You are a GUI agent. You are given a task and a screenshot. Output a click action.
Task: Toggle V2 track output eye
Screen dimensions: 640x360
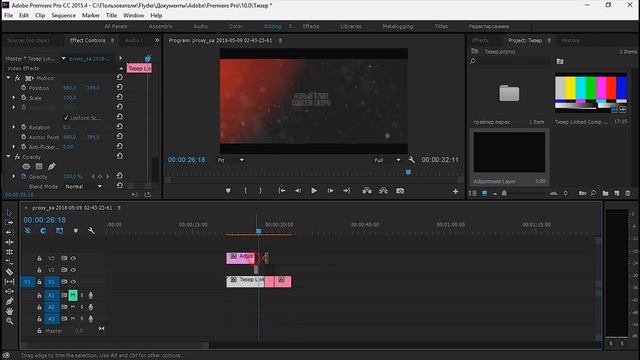tap(73, 270)
